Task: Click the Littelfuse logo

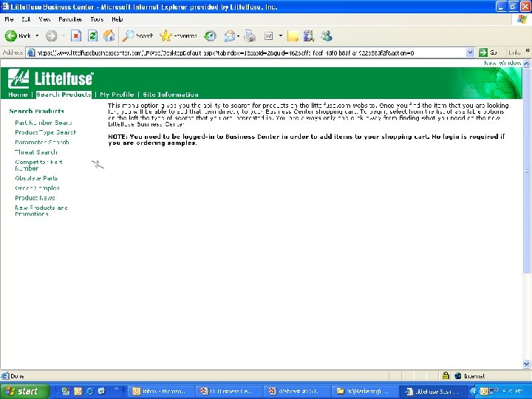Action: 50,78
